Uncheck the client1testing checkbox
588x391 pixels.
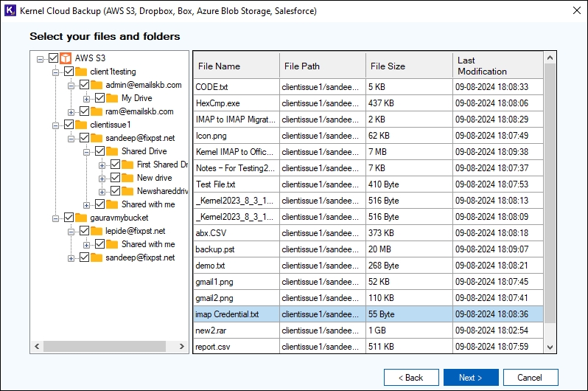click(x=69, y=72)
